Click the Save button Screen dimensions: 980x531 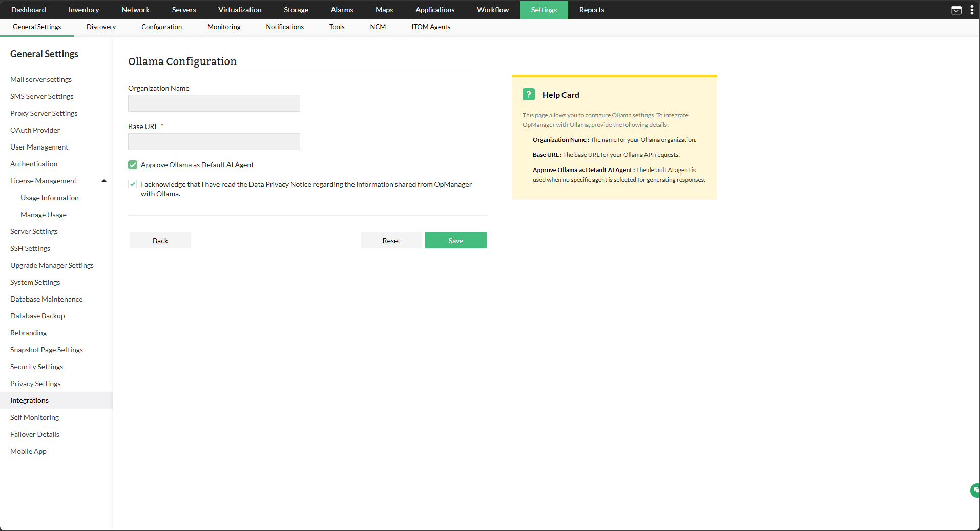click(456, 241)
